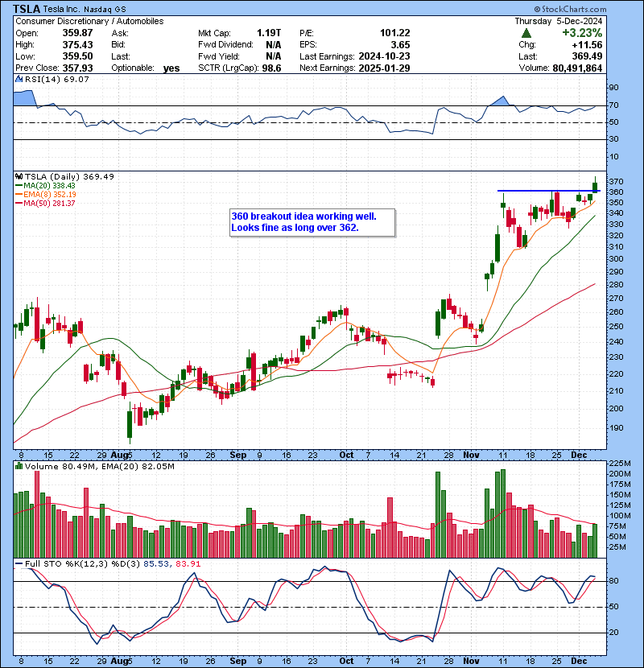Click the Volume value 80,491,864
Viewport: 644px width, 668px height.
[x=577, y=68]
